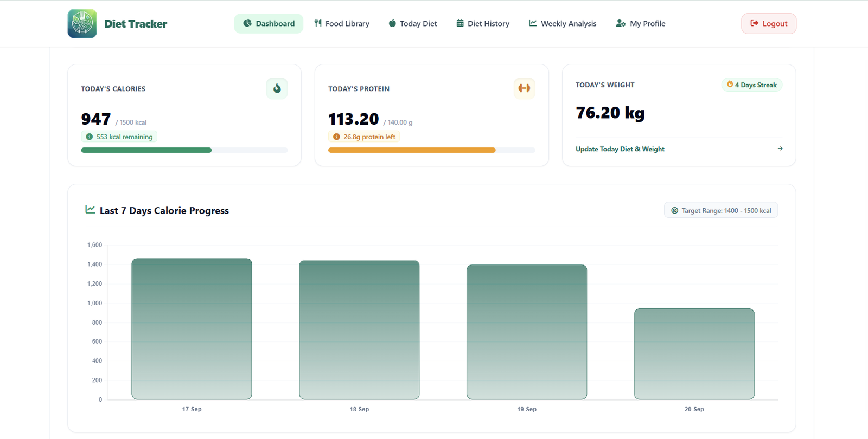Click the info icon next to 553 kcal remaining
868x439 pixels.
(x=90, y=137)
